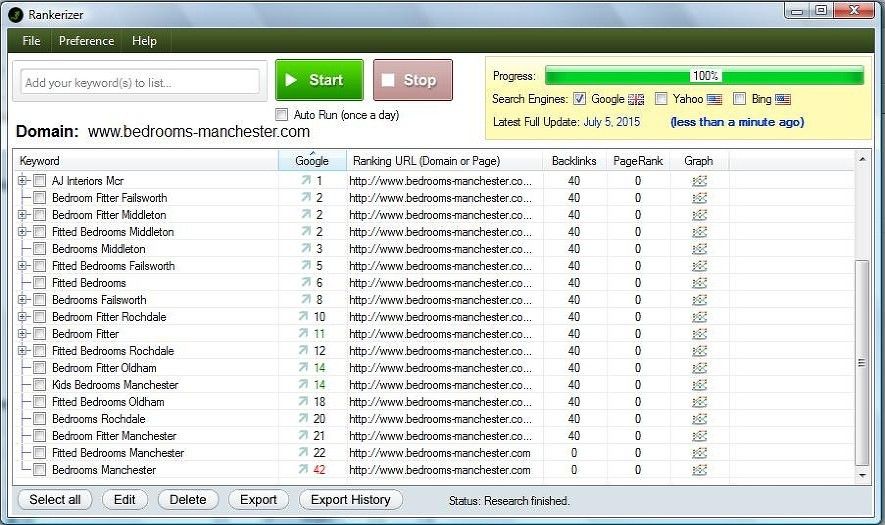
Task: Open graph icon for Fitted Bedrooms Manchester
Action: (x=699, y=453)
